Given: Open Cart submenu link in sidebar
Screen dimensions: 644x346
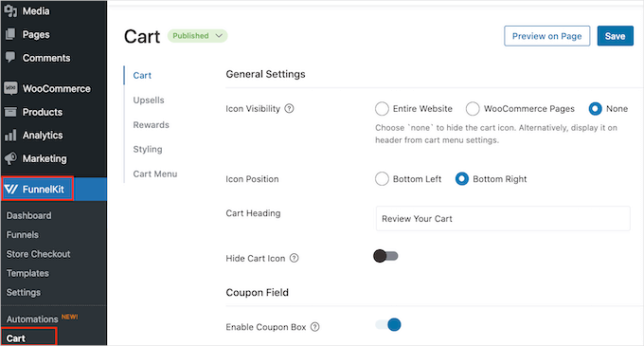Looking at the screenshot, I should pos(15,338).
